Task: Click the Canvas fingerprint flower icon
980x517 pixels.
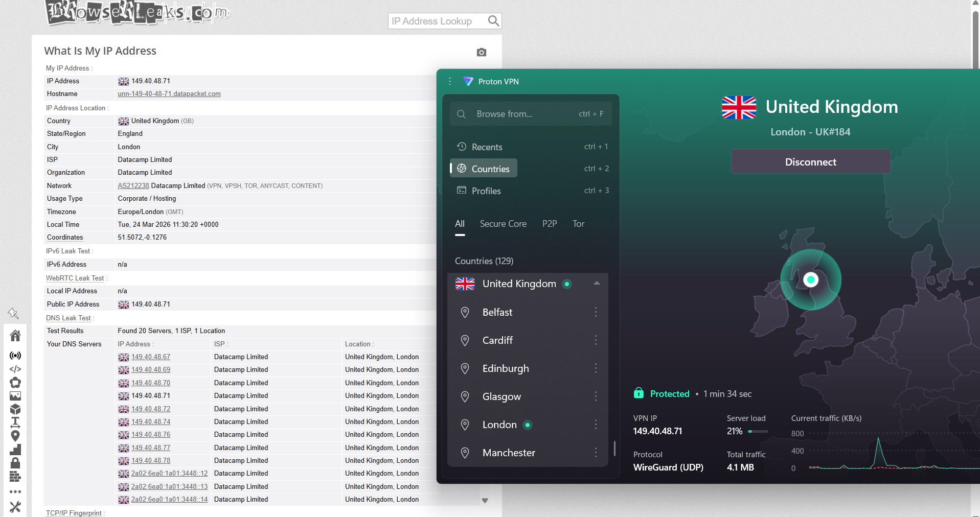Action: point(15,382)
